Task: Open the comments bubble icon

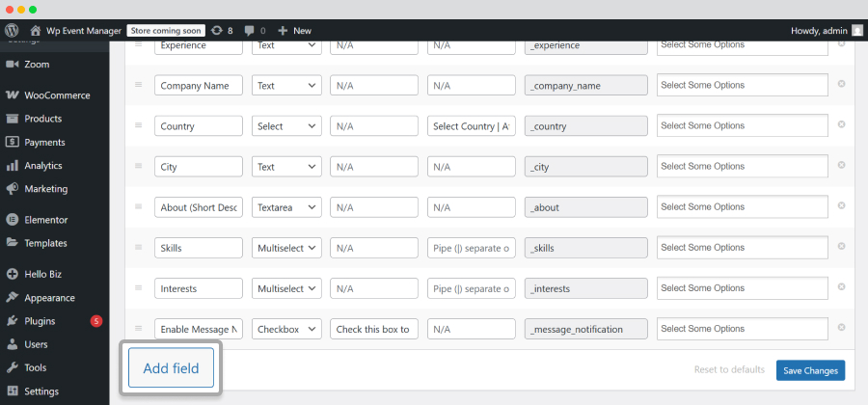Action: point(250,31)
